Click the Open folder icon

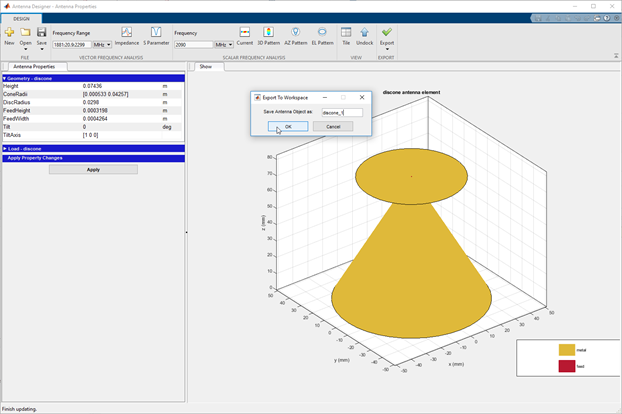tap(25, 34)
